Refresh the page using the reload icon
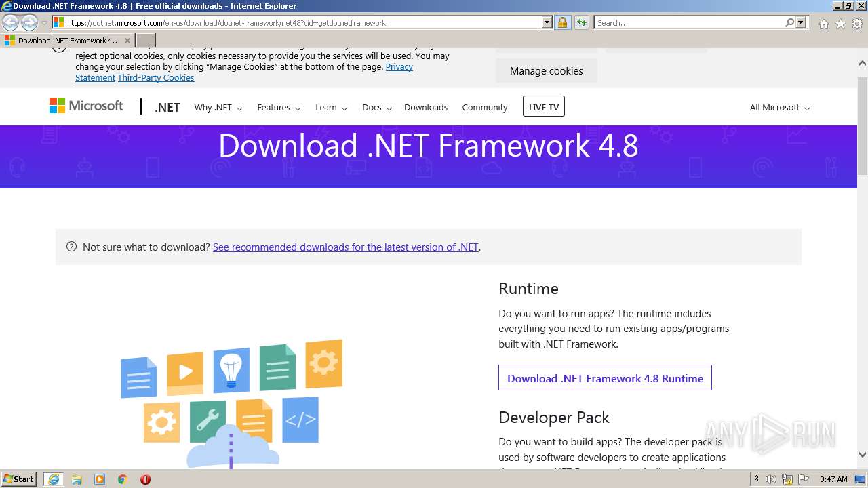Viewport: 868px width, 488px height. pyautogui.click(x=582, y=22)
